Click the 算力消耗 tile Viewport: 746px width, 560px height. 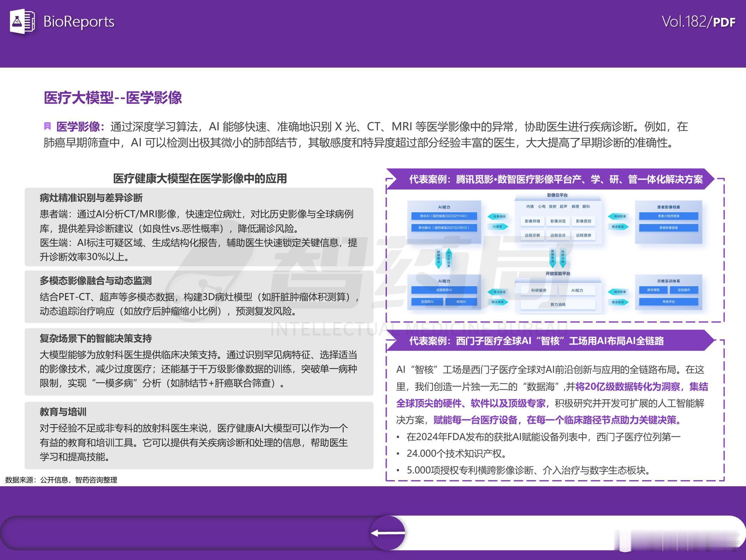pos(558,304)
